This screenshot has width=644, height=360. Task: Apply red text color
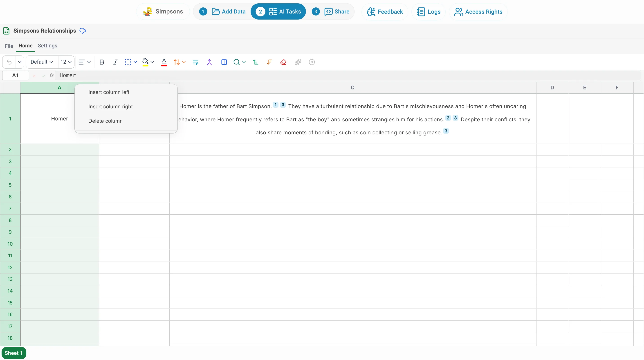(x=164, y=62)
